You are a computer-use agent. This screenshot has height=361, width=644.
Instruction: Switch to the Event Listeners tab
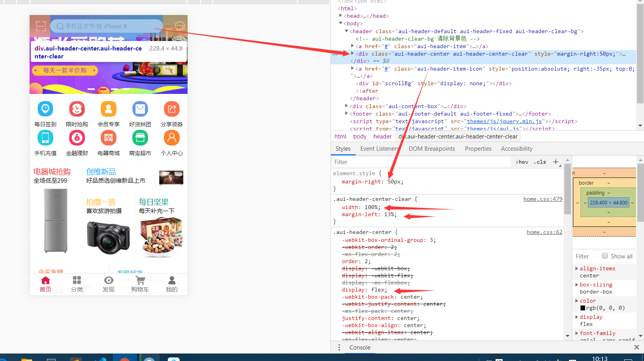[379, 149]
